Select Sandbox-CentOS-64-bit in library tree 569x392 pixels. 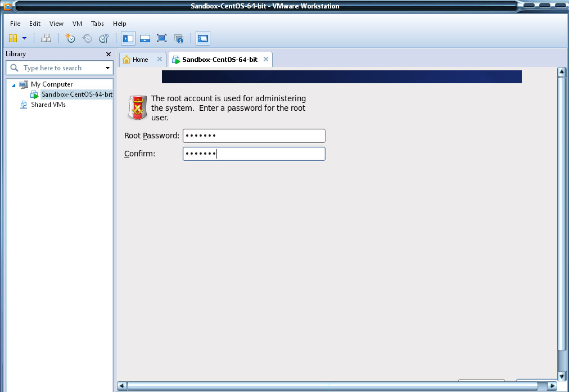[x=76, y=94]
